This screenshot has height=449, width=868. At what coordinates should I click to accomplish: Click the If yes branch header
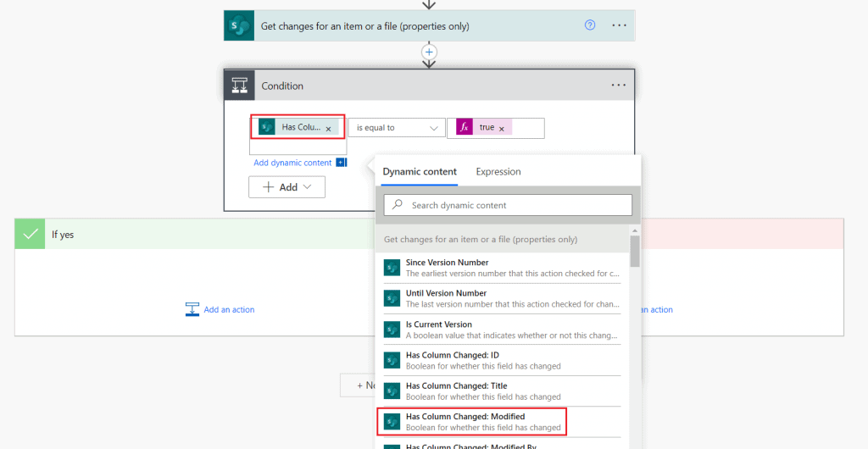click(x=195, y=235)
